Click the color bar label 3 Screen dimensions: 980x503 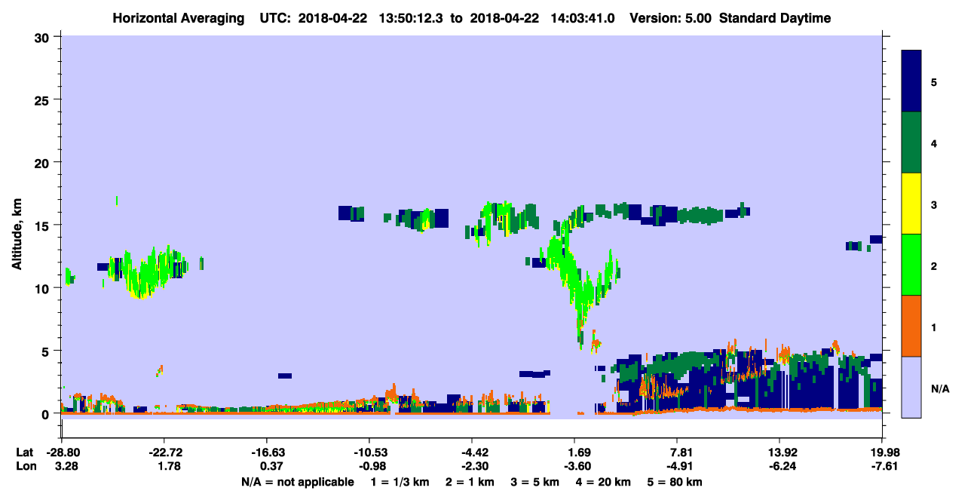[x=934, y=204]
